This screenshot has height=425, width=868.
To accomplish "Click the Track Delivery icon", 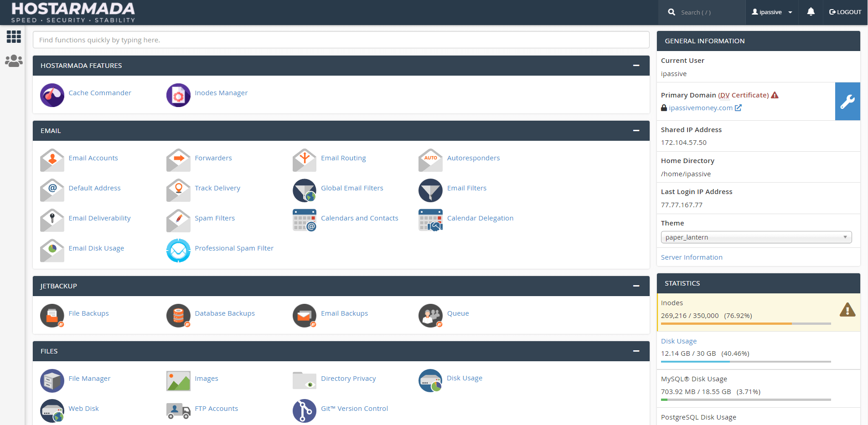I will [178, 190].
